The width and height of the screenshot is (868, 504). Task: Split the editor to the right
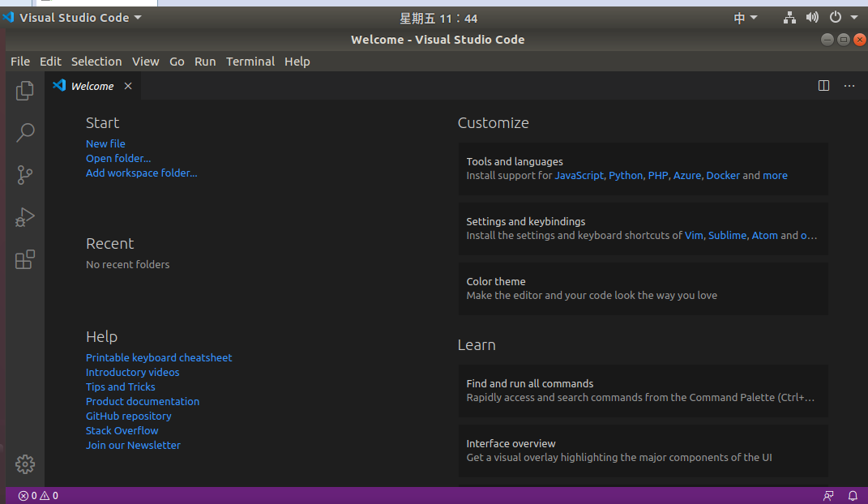click(823, 86)
